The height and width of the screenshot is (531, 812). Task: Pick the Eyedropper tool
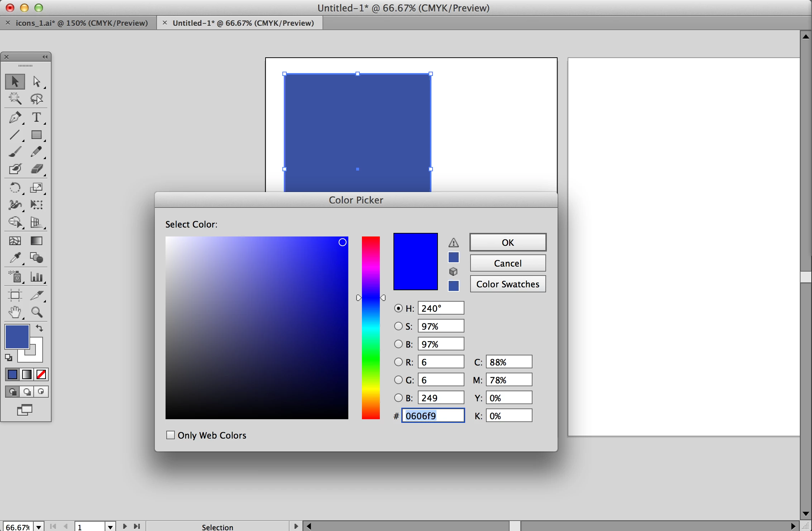[15, 258]
